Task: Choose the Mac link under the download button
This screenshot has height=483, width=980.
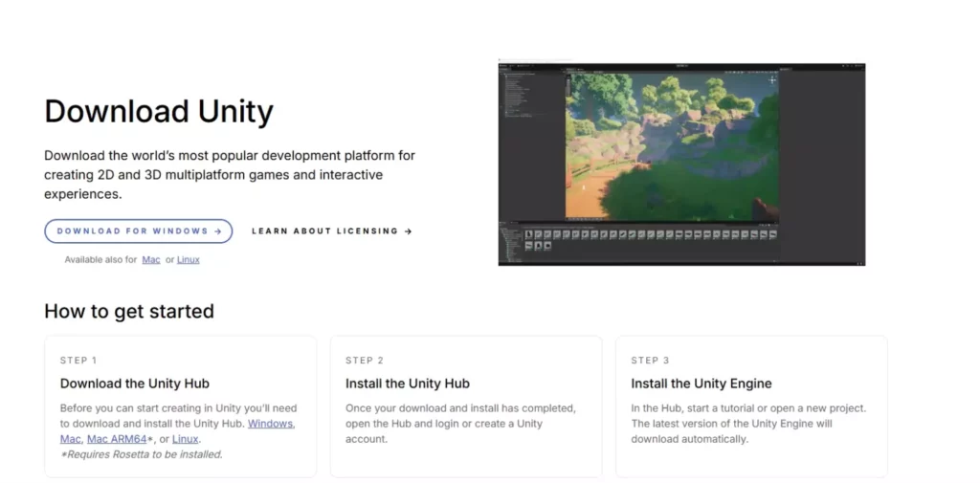Action: [151, 259]
